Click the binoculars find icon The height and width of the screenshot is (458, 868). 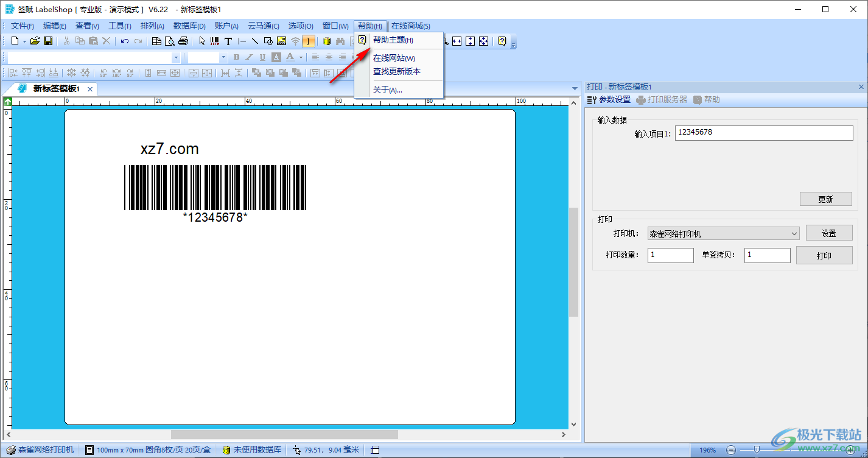coord(340,41)
